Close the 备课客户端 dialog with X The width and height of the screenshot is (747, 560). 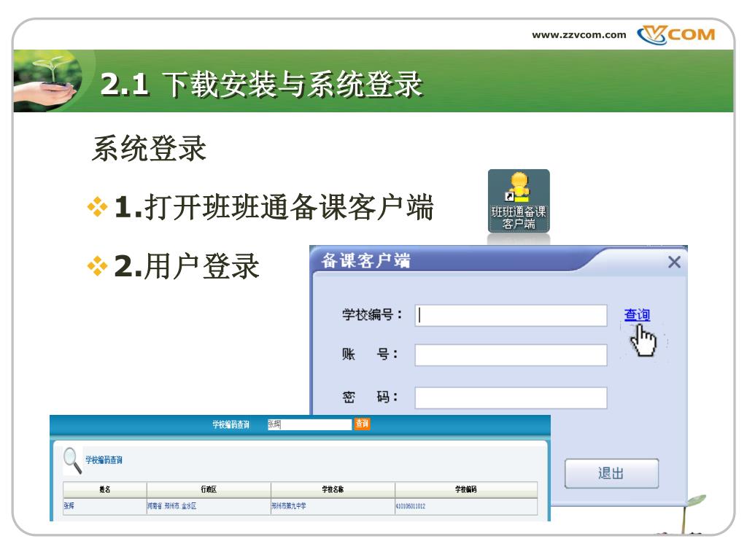(x=674, y=262)
